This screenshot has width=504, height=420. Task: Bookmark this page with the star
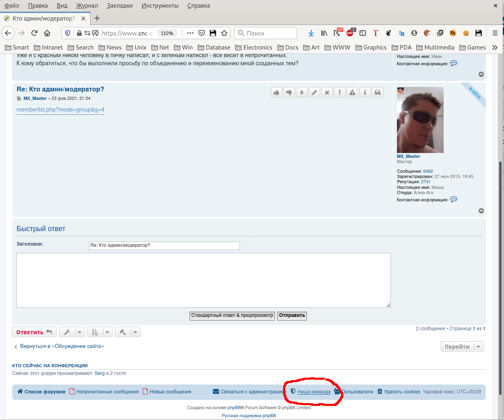pyautogui.click(x=224, y=33)
